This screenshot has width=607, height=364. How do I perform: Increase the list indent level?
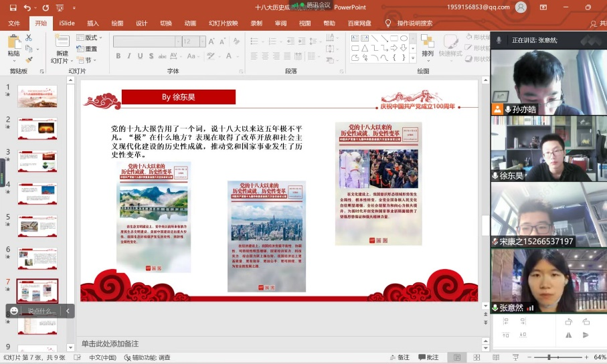(302, 41)
